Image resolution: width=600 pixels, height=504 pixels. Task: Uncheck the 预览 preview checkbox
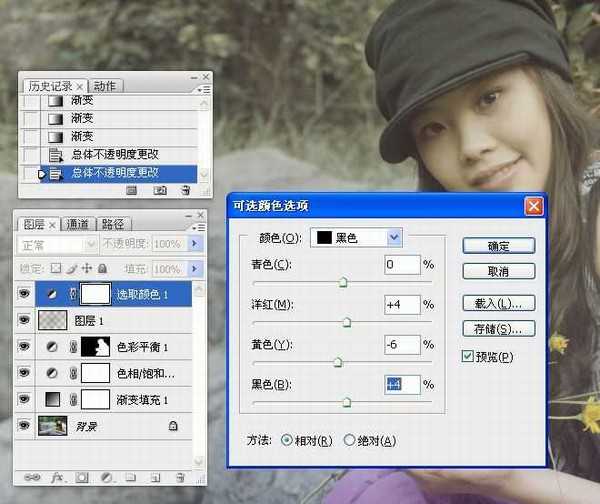coord(468,357)
